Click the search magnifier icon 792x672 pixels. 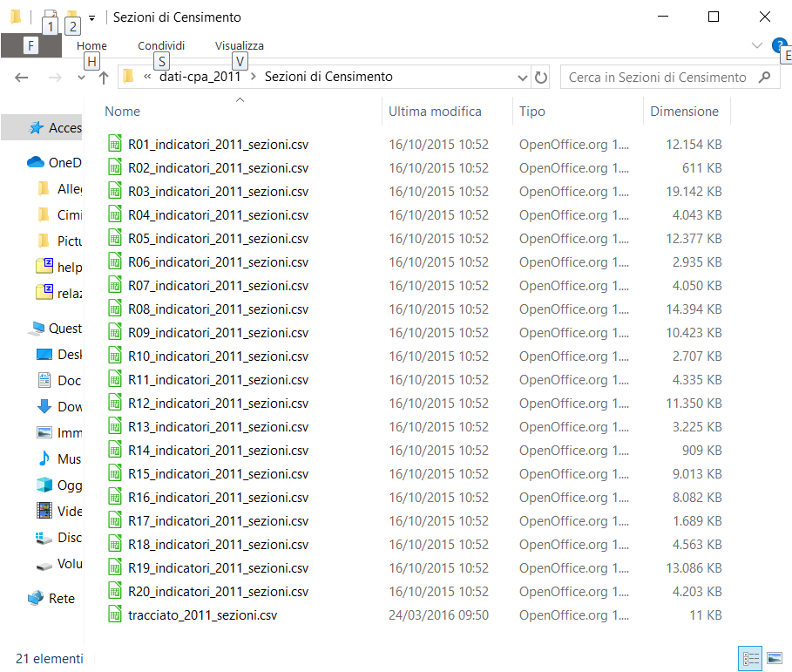(764, 78)
